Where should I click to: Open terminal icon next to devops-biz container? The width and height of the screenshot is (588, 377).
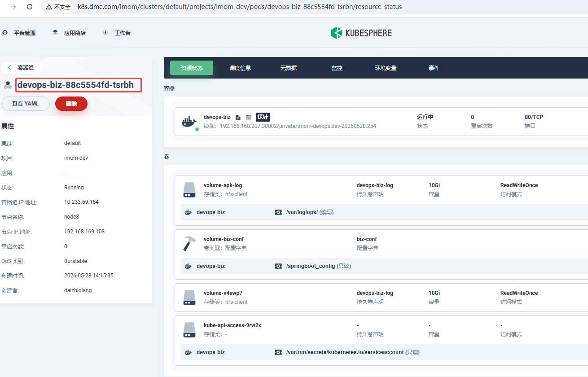[x=248, y=117]
